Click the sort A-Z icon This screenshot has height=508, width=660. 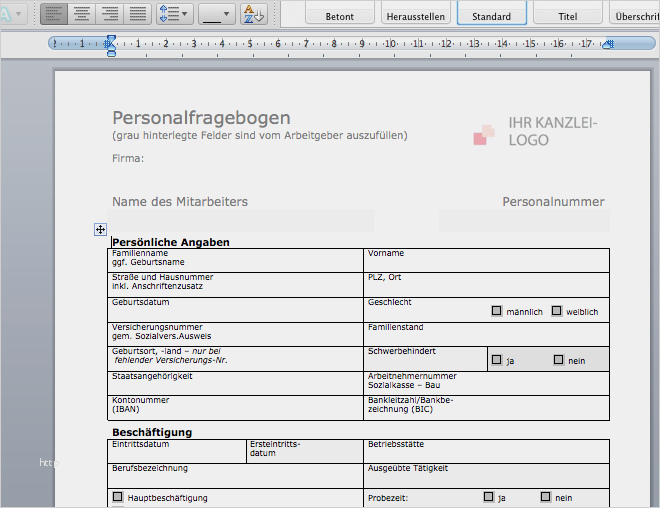254,14
